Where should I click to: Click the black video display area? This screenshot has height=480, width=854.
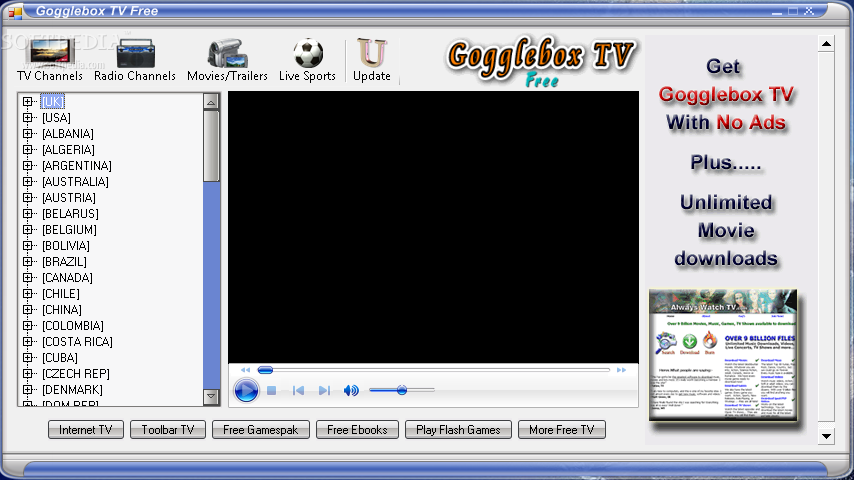pyautogui.click(x=433, y=227)
